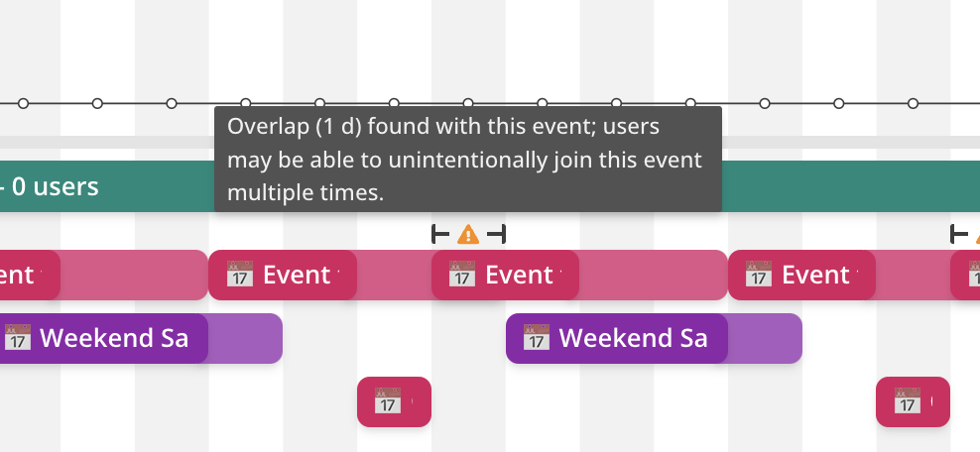Image resolution: width=980 pixels, height=452 pixels.
Task: Click the left bracket marker beside the warning icon
Action: click(x=440, y=234)
